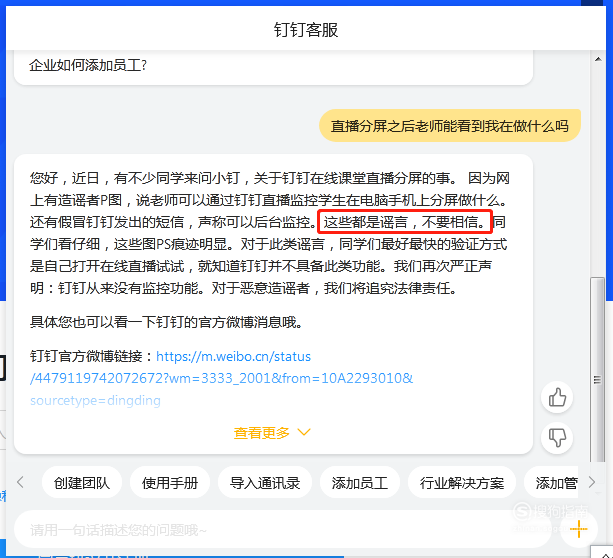This screenshot has width=613, height=558.
Task: Select the 行业解决方案 quick option
Action: coord(462,483)
